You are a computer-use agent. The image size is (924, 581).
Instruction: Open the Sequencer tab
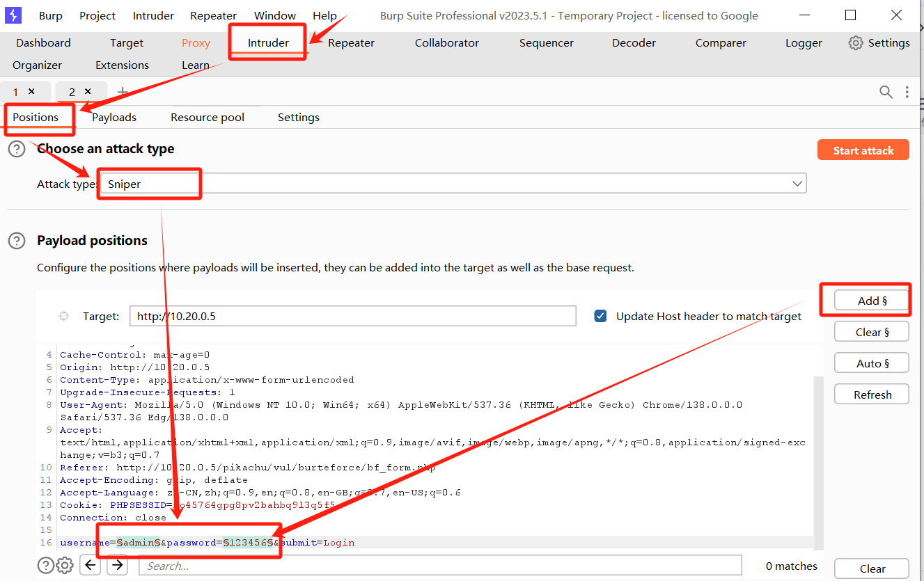(x=547, y=43)
